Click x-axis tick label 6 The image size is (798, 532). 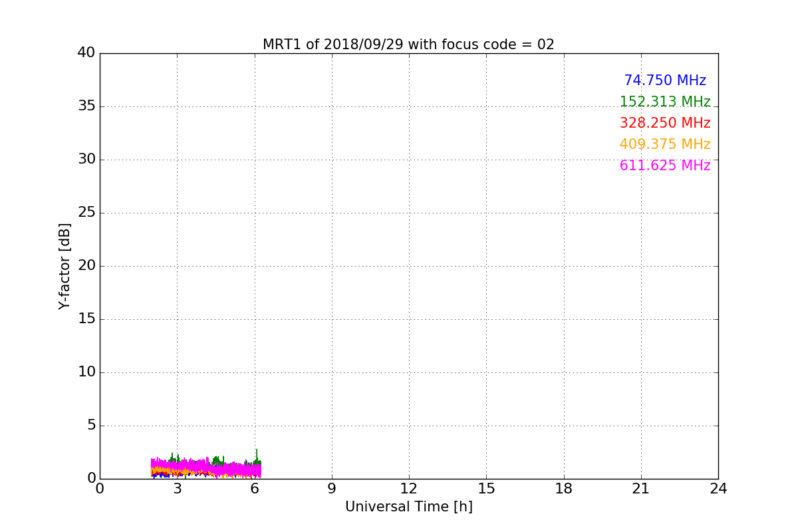254,489
